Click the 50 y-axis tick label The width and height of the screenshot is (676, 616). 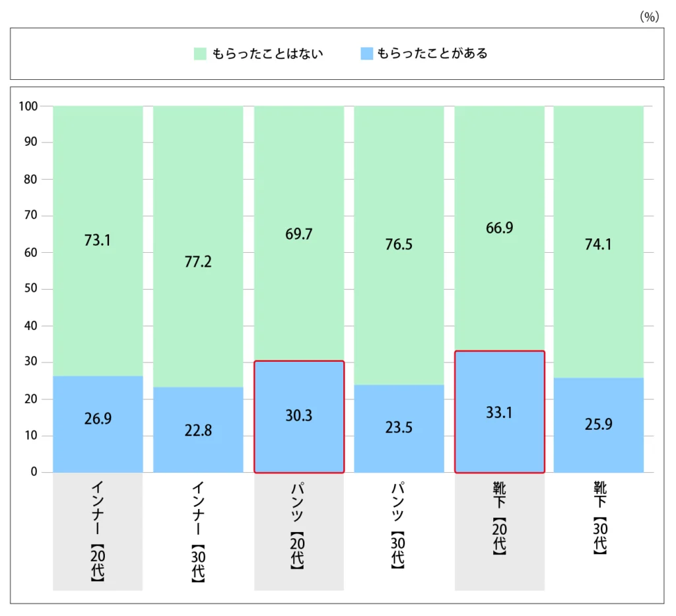tap(30, 288)
